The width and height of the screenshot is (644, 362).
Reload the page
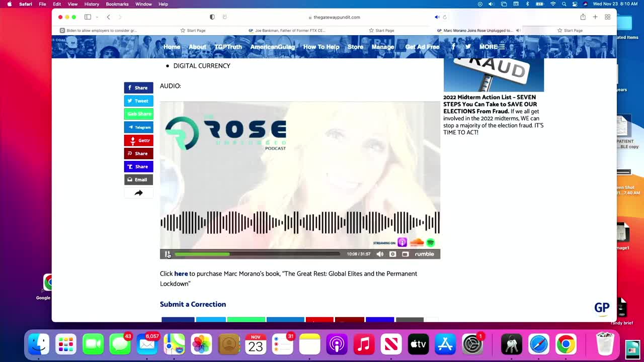(x=445, y=17)
